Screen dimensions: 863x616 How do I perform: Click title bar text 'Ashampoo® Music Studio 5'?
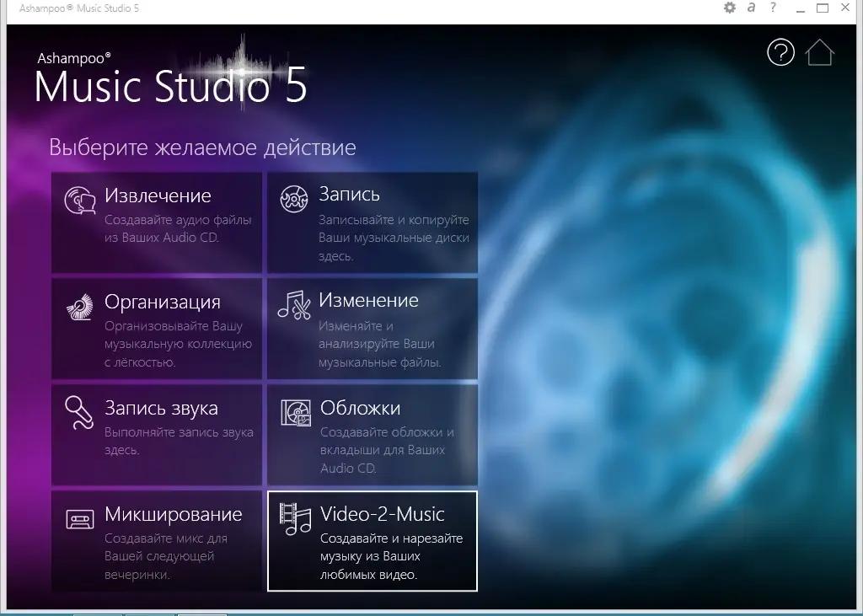[78, 8]
